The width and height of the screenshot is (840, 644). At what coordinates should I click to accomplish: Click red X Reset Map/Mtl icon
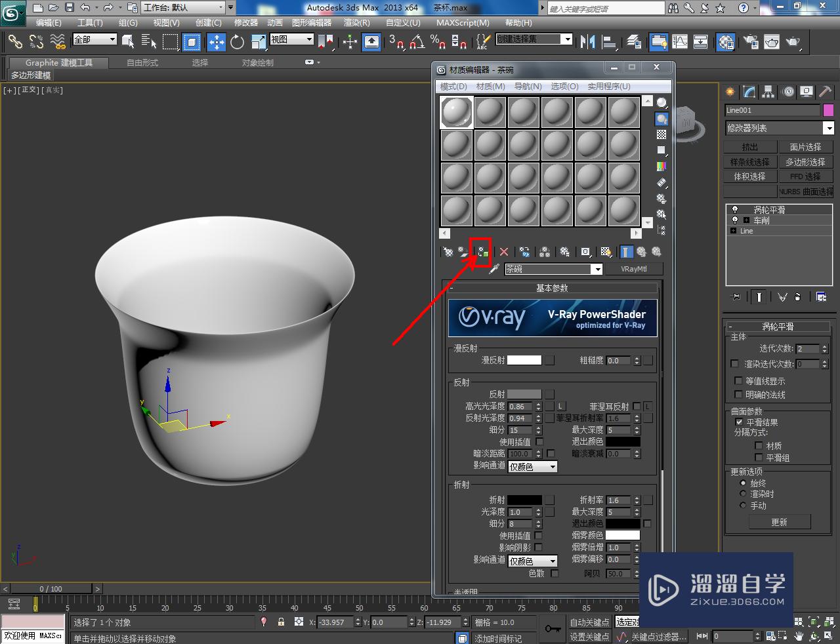pyautogui.click(x=504, y=252)
